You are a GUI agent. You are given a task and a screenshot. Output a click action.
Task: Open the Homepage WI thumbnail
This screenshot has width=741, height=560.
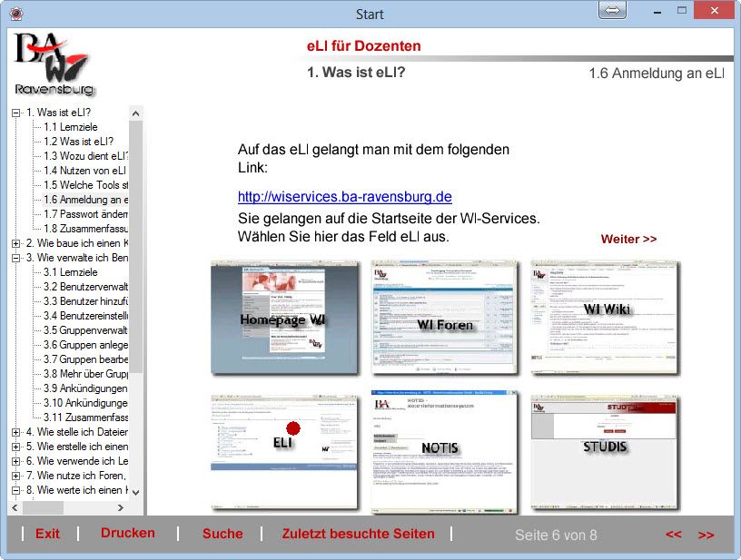(283, 318)
